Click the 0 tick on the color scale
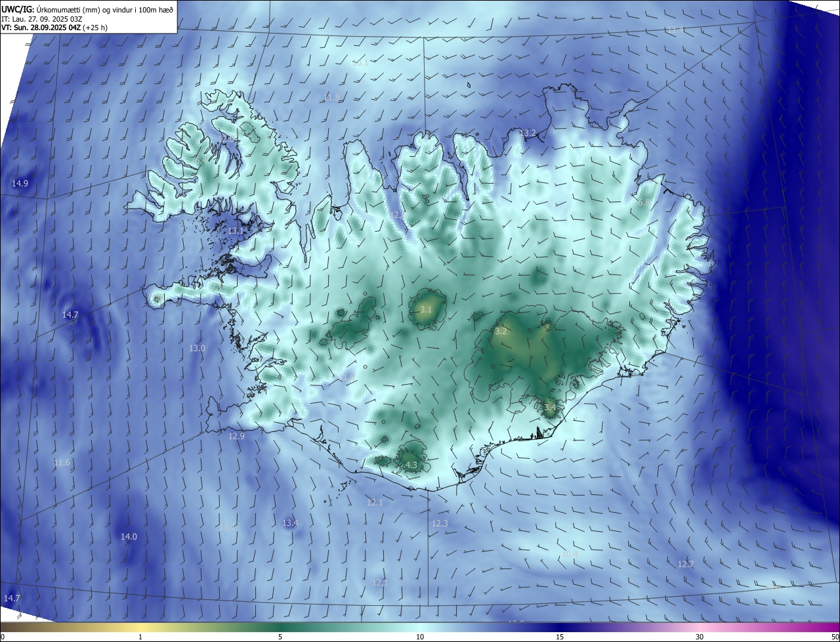The width and height of the screenshot is (840, 642). tap(3, 637)
